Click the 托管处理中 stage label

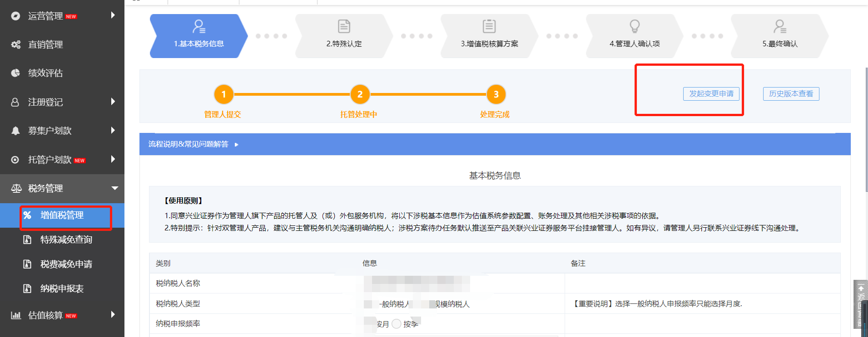pyautogui.click(x=359, y=114)
